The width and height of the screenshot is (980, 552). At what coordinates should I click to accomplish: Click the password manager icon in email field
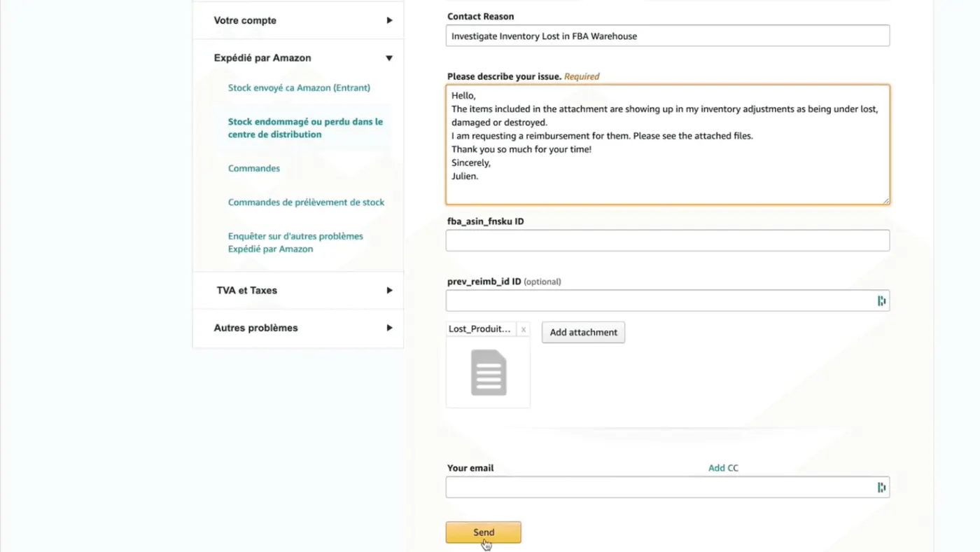tap(881, 488)
